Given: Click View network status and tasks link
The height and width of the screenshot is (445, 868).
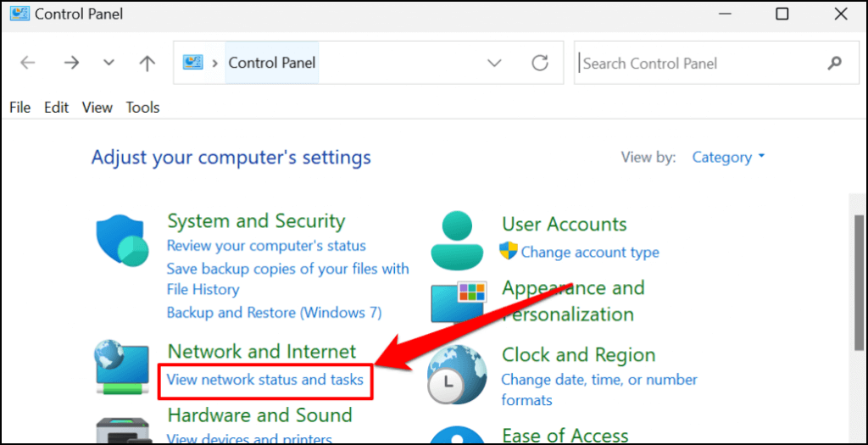Looking at the screenshot, I should [x=264, y=379].
